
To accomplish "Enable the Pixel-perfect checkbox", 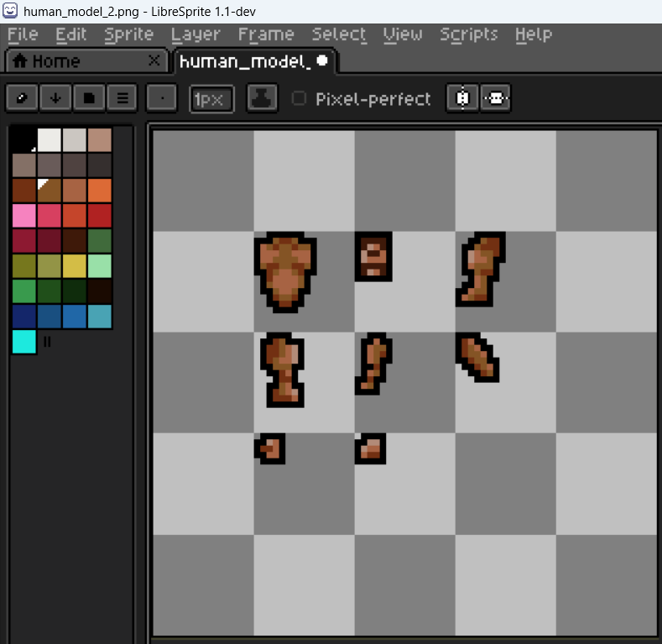I will (299, 99).
